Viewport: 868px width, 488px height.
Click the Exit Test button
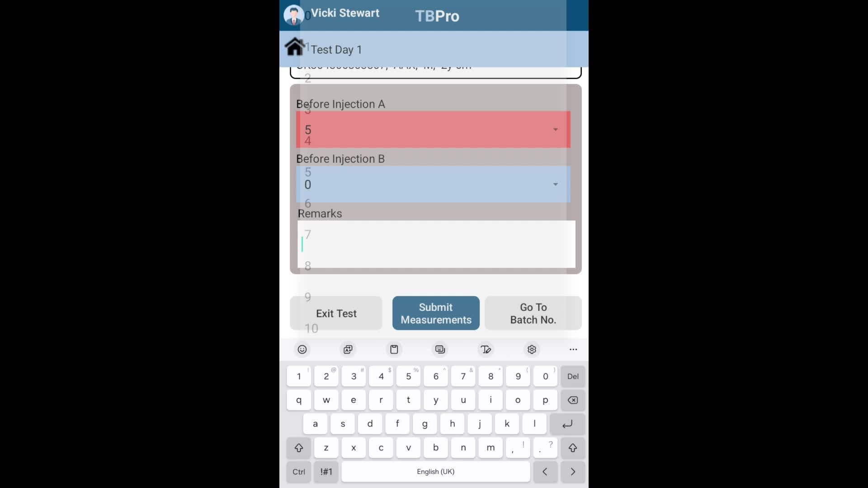(336, 313)
